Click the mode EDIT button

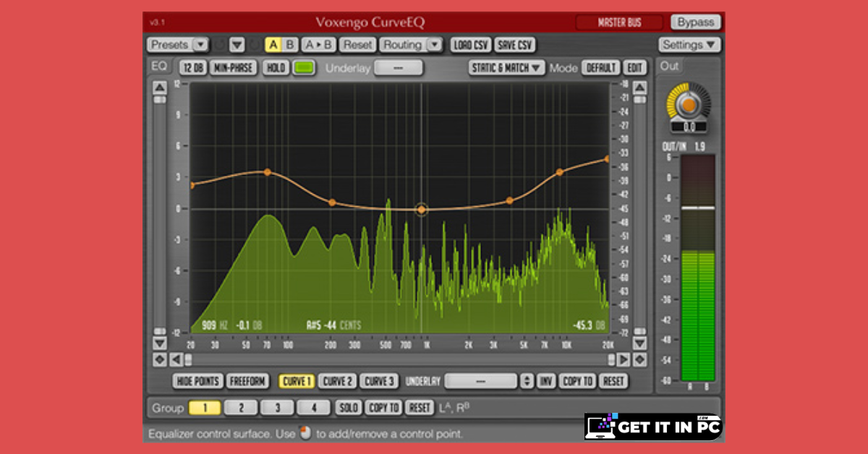point(634,68)
